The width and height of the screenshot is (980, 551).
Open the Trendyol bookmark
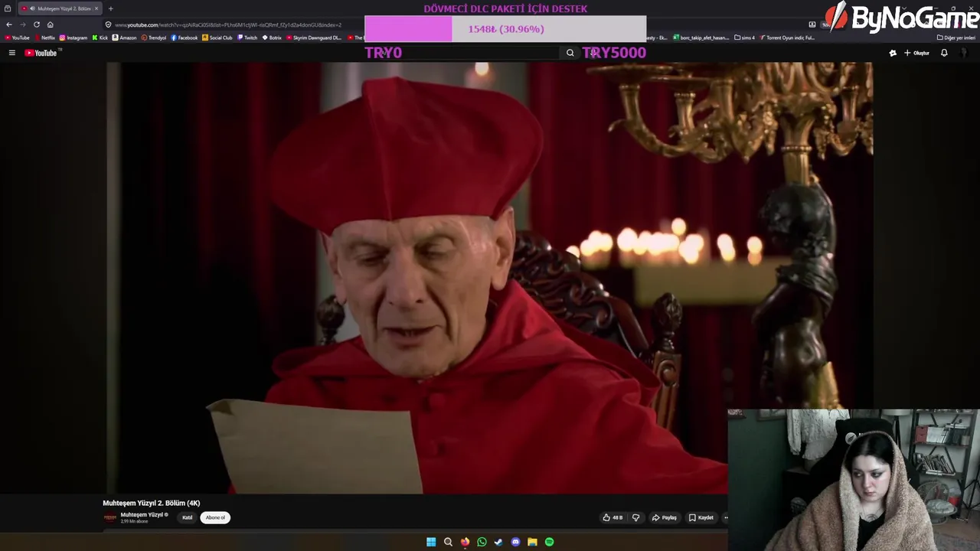[x=154, y=37]
